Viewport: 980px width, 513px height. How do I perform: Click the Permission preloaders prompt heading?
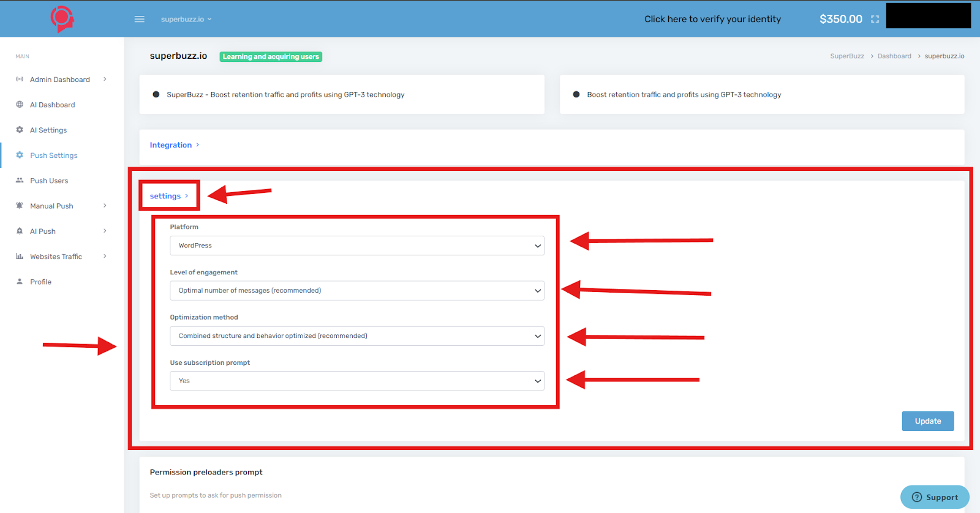coord(206,472)
